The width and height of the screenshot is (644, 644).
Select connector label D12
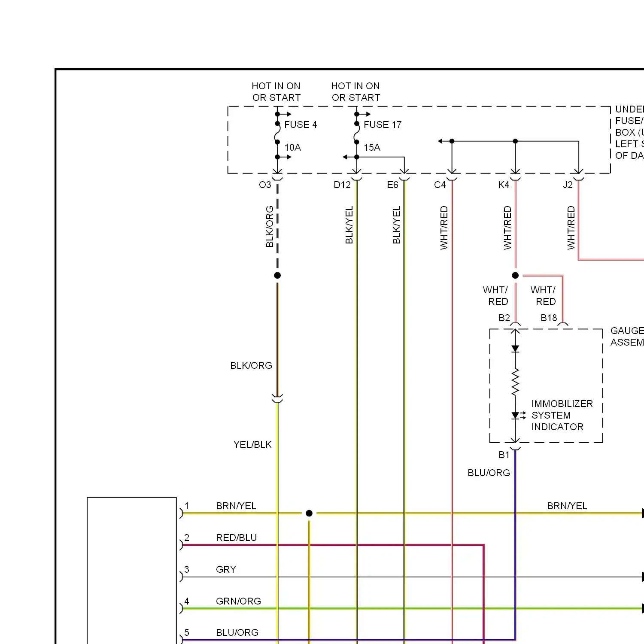[x=342, y=185]
